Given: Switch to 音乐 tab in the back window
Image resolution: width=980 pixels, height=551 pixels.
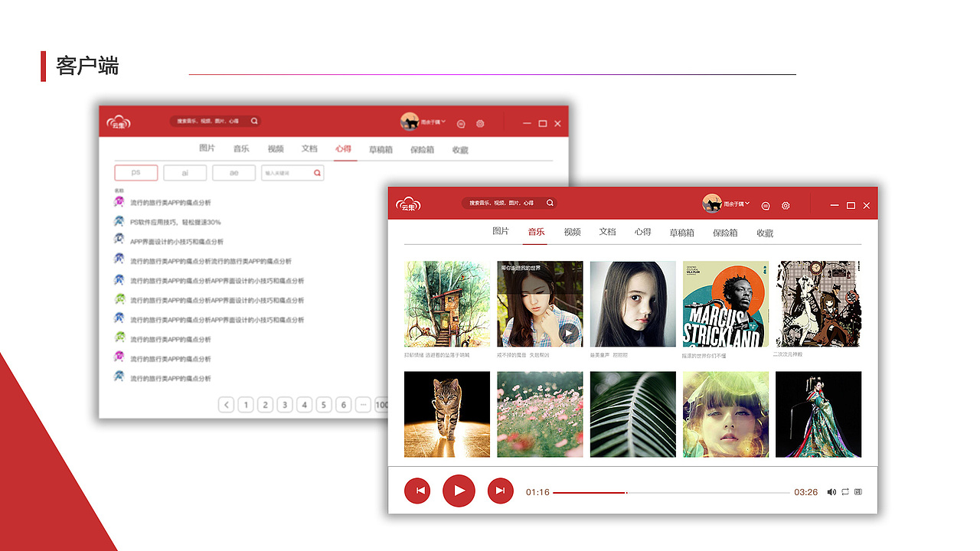Looking at the screenshot, I should [241, 149].
